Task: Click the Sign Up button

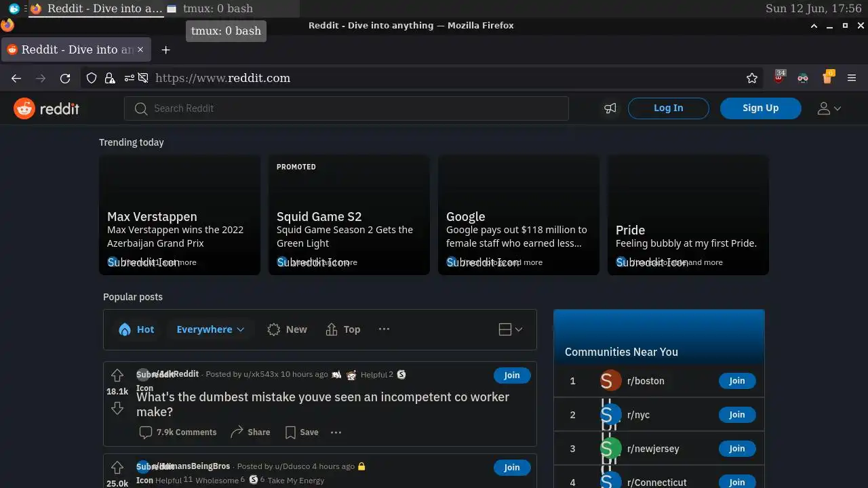Action: [x=760, y=108]
